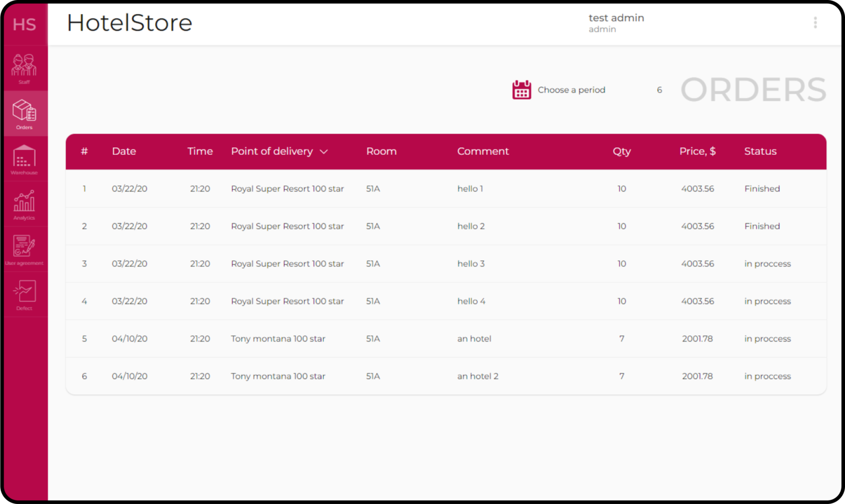This screenshot has height=504, width=845.
Task: Click the # column header
Action: [84, 151]
